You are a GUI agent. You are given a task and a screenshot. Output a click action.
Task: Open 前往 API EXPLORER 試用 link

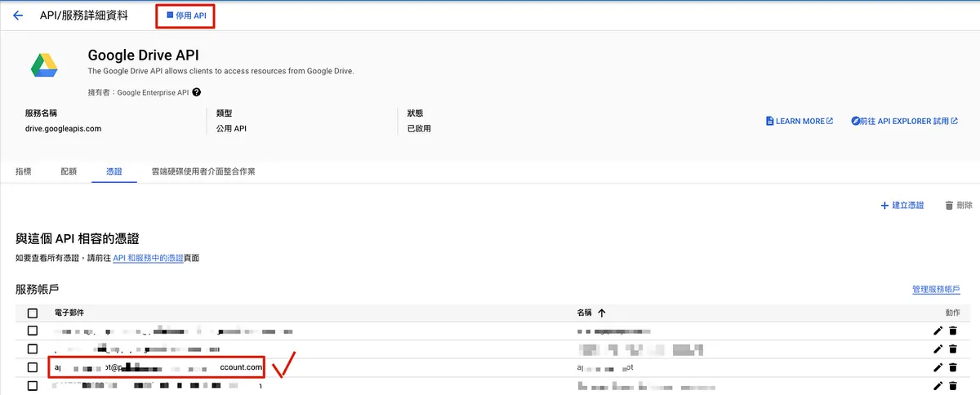pos(904,121)
